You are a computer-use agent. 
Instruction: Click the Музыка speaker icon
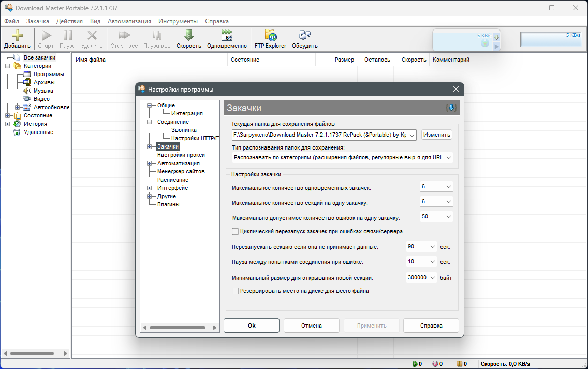(x=27, y=91)
